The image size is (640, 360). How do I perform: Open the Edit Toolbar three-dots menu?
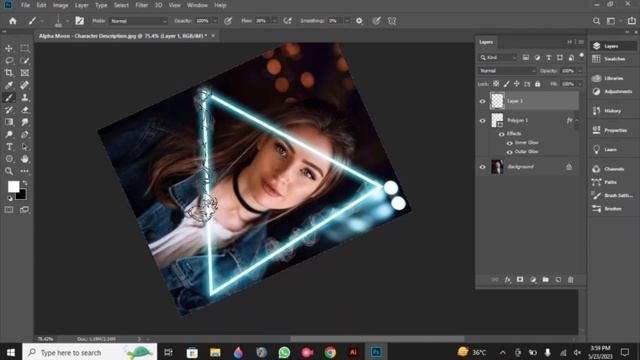point(24,171)
